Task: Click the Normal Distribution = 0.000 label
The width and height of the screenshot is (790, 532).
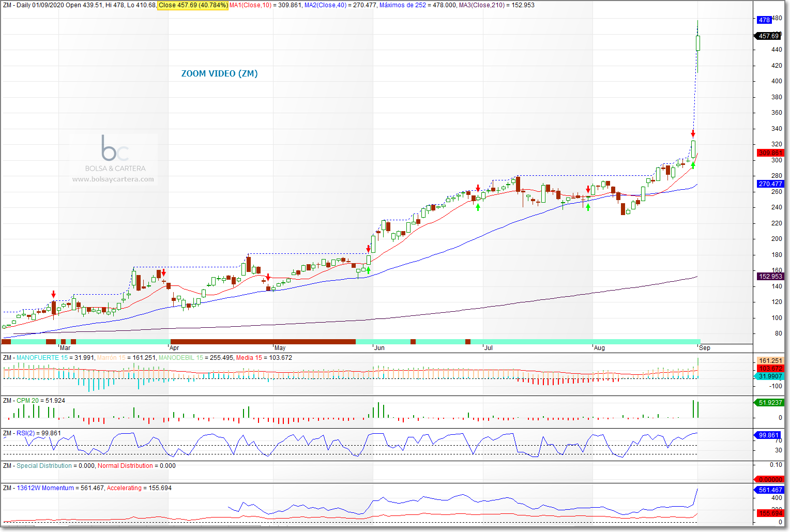Action: click(x=136, y=466)
